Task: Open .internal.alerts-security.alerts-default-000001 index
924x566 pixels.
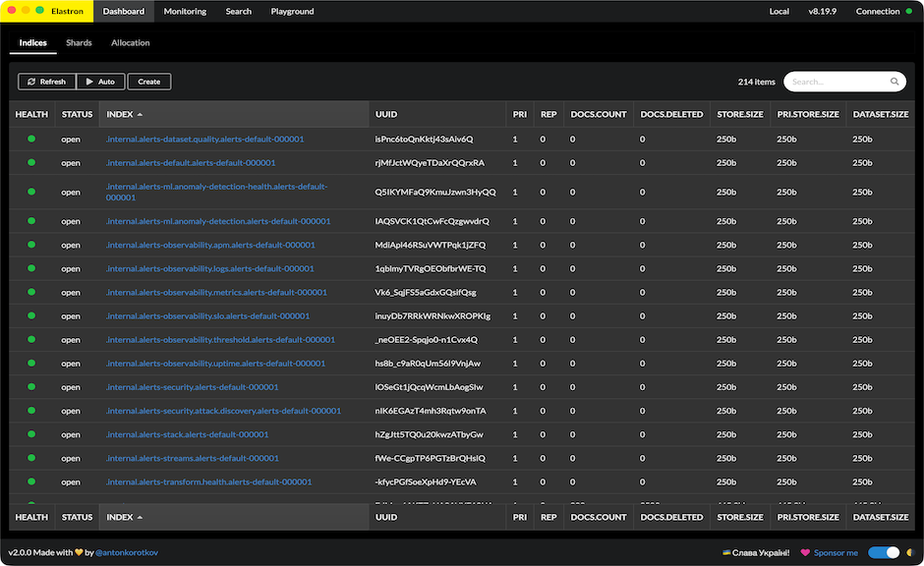Action: [x=192, y=387]
